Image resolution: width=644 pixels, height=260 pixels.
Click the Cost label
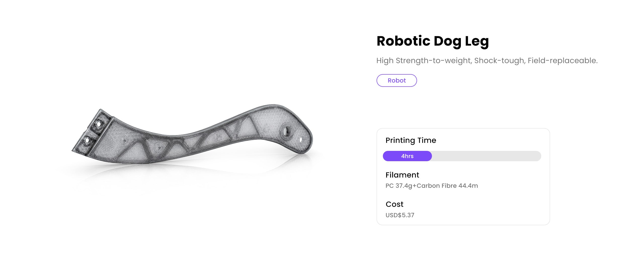point(394,204)
